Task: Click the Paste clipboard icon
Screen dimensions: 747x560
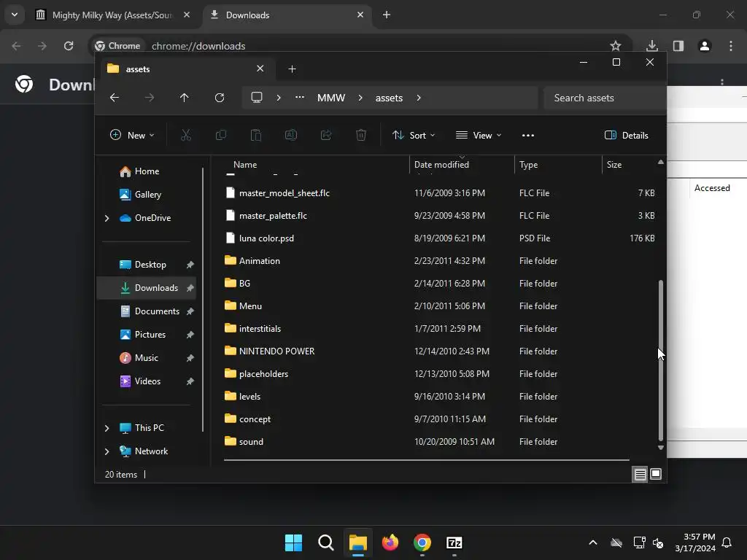Action: coord(256,135)
